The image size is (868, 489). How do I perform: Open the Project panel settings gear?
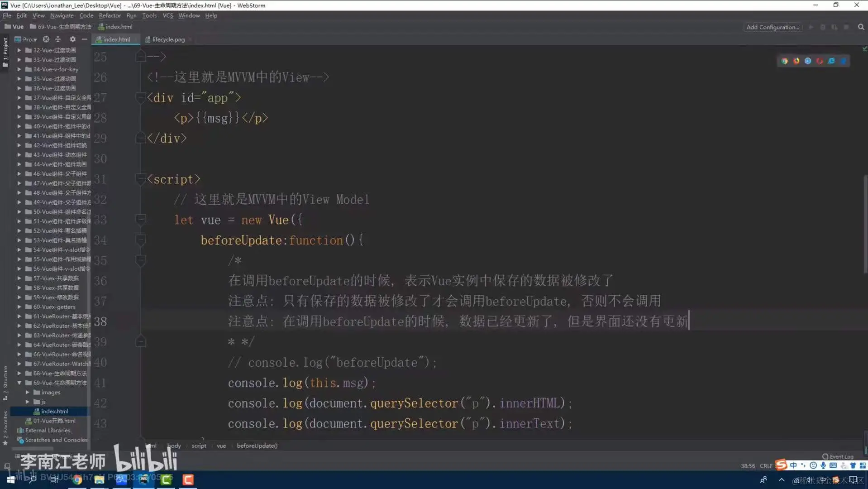pos(72,39)
